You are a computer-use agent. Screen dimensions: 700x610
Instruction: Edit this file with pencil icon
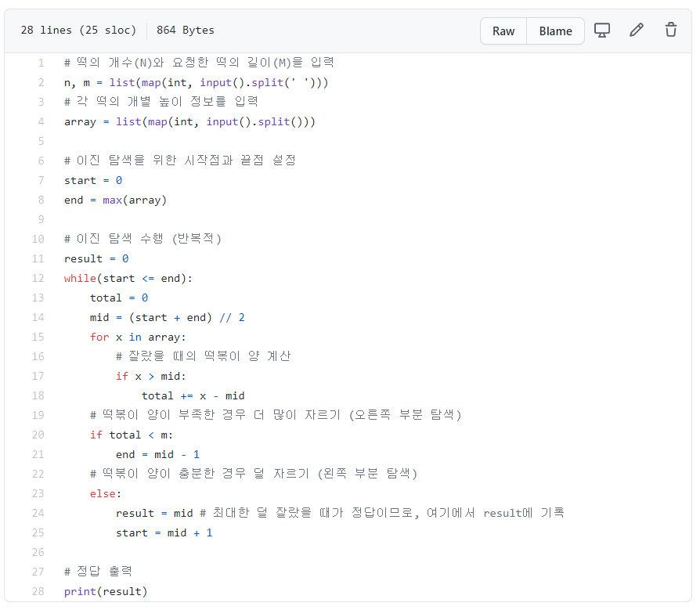[x=637, y=30]
